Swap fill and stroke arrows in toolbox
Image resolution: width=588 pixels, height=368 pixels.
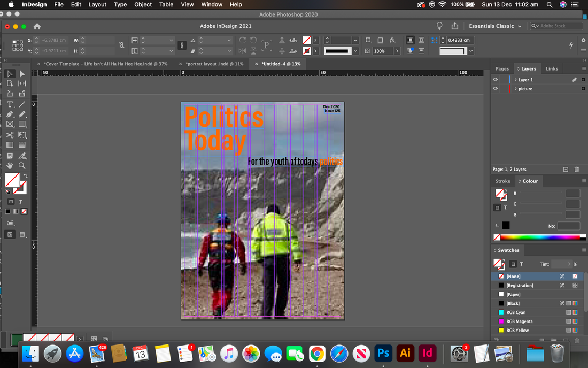[x=26, y=175]
